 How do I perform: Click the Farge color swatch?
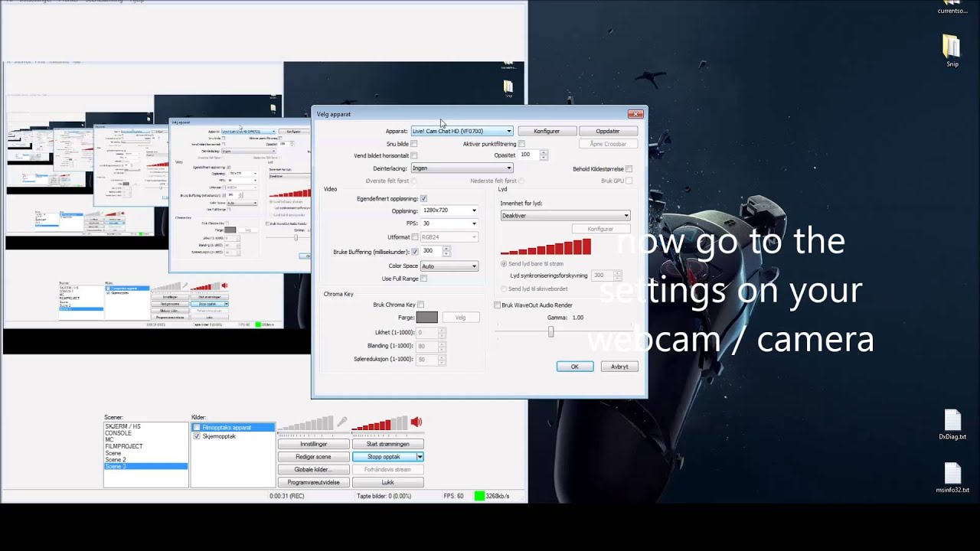(427, 318)
